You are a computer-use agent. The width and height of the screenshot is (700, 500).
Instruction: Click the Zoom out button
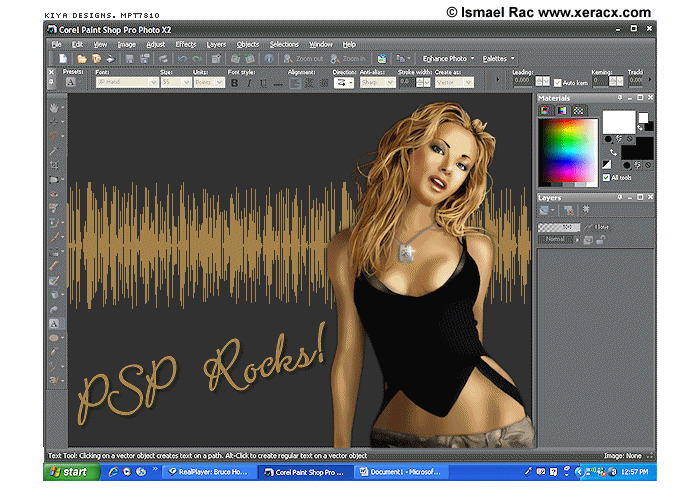pos(304,58)
